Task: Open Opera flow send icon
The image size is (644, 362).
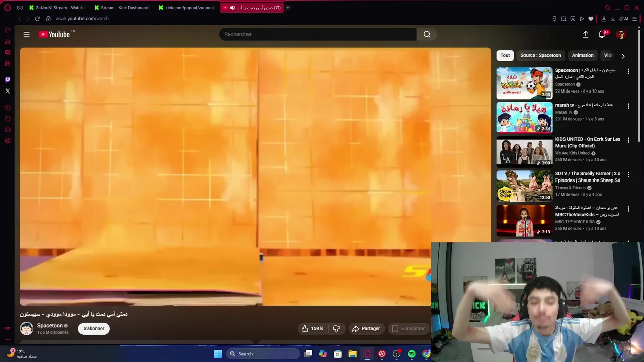Action: [582, 19]
